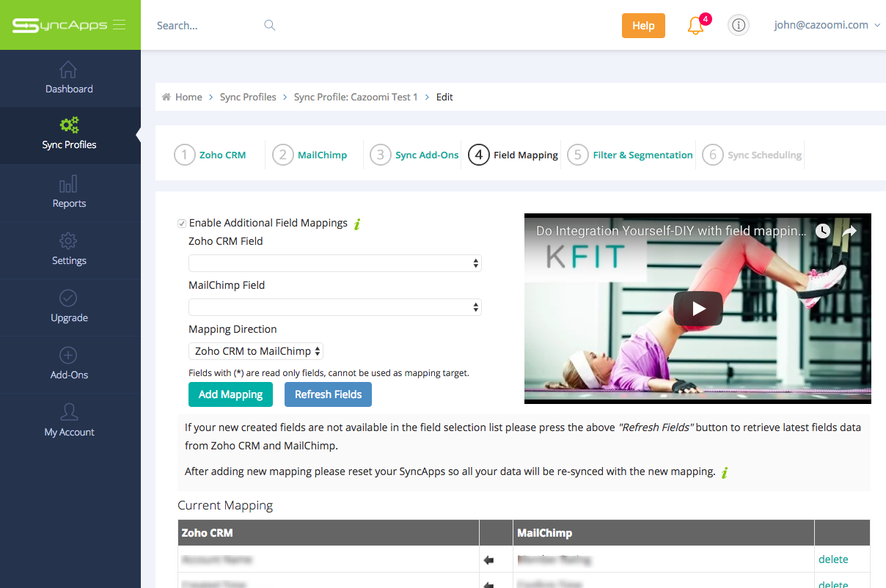Click the home icon in breadcrumb
Viewport: 886px width, 588px height.
click(x=166, y=97)
